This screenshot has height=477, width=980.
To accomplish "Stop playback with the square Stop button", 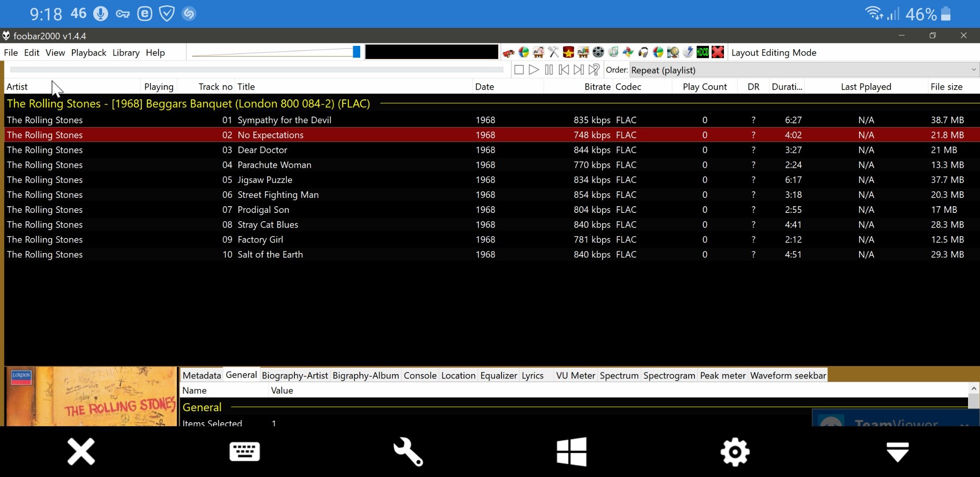I will coord(519,70).
